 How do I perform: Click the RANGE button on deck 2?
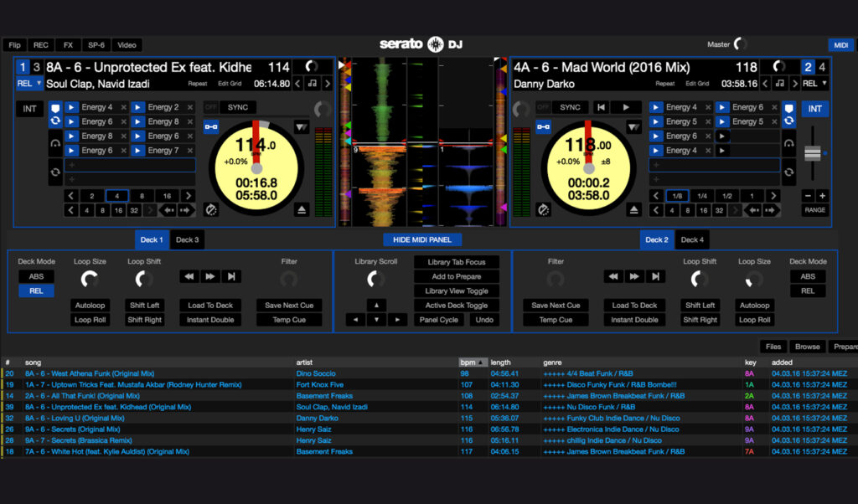[814, 210]
